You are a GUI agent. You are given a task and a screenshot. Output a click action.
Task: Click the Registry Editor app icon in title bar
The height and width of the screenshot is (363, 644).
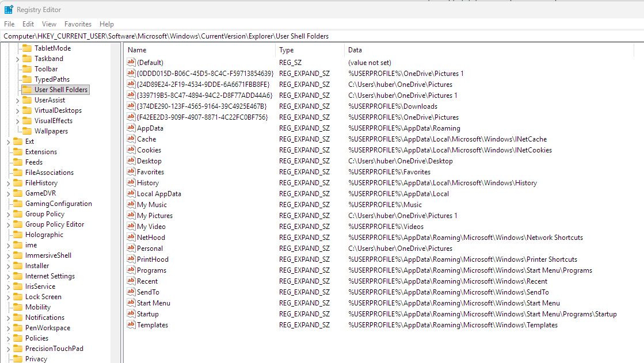[x=9, y=9]
